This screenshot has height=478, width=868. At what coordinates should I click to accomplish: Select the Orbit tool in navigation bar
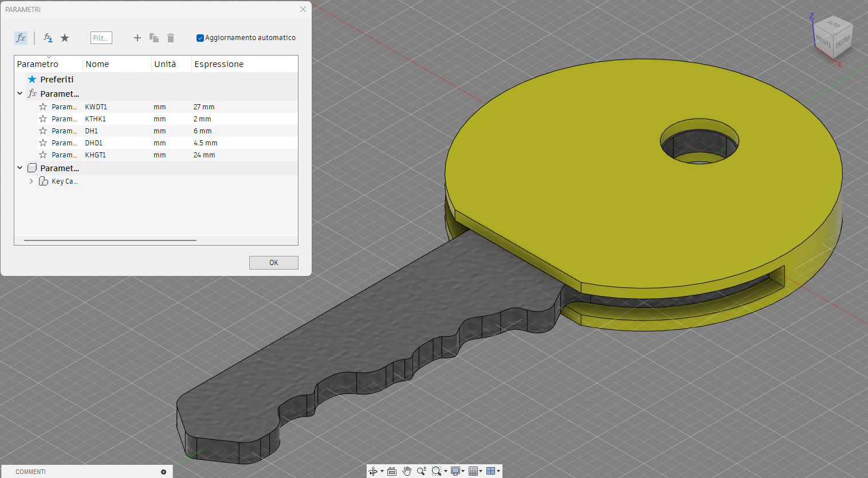tap(374, 471)
